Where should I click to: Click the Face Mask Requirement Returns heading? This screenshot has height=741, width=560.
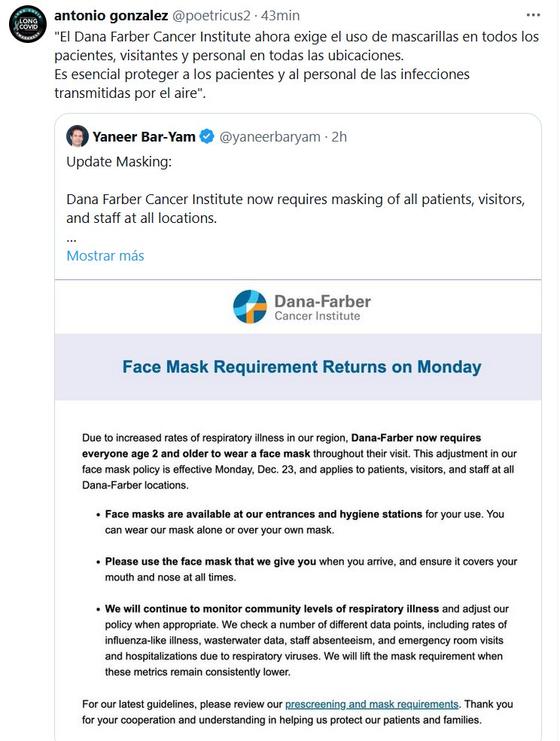pyautogui.click(x=301, y=367)
